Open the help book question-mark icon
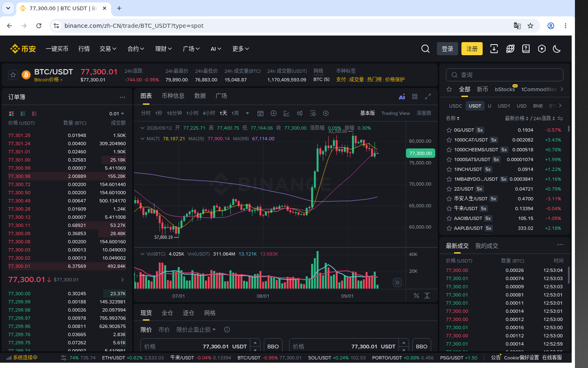 (526, 49)
